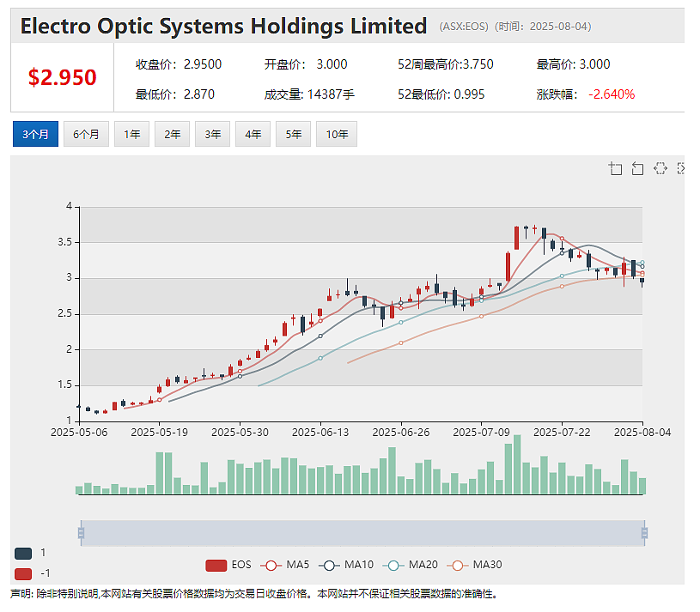700x612 pixels.
Task: Toggle the red '-1' visual map piece
Action: 23,573
